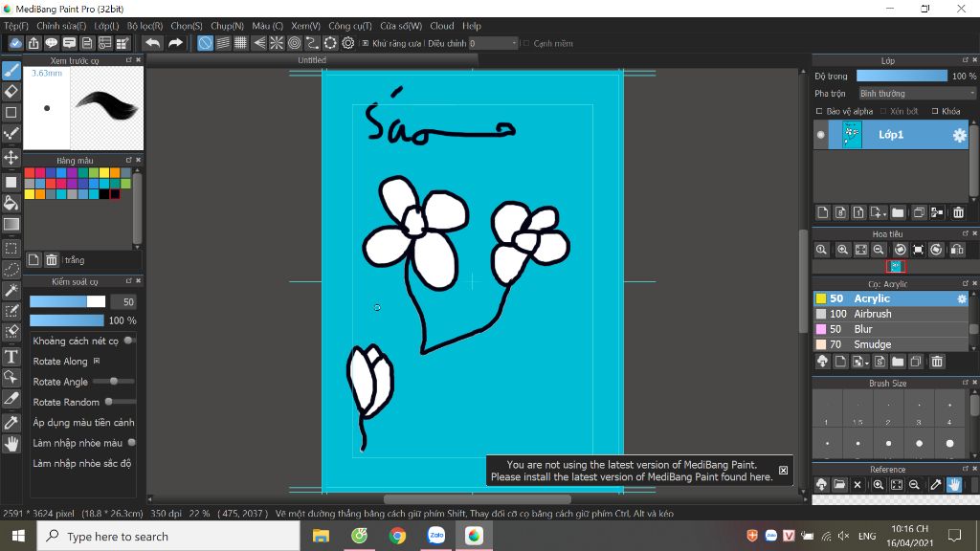The image size is (980, 551).
Task: Dismiss the update notification message
Action: 783,471
